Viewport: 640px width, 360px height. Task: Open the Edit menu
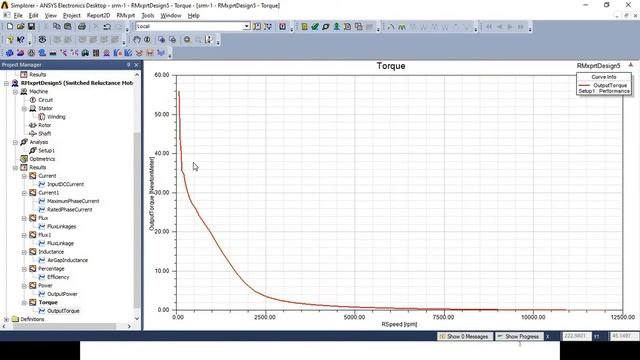pyautogui.click(x=33, y=16)
